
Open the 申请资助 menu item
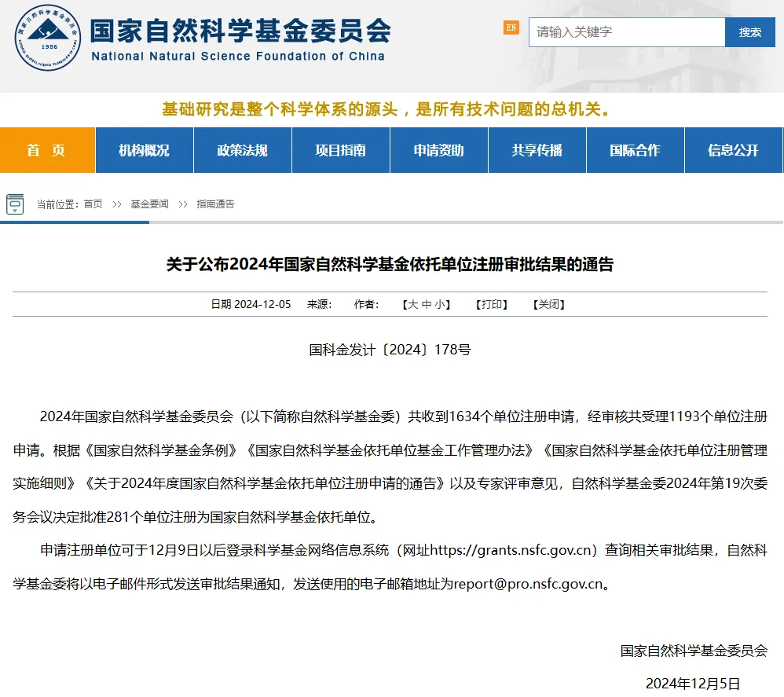(439, 150)
